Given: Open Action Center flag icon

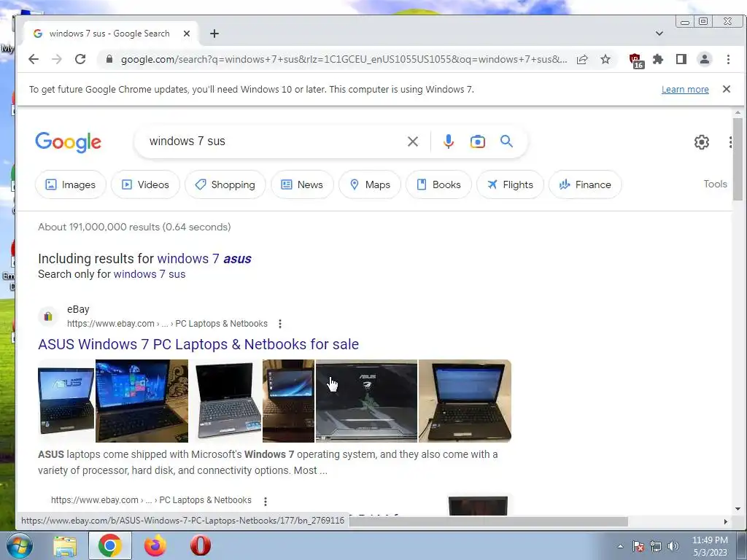Looking at the screenshot, I should click(x=638, y=546).
